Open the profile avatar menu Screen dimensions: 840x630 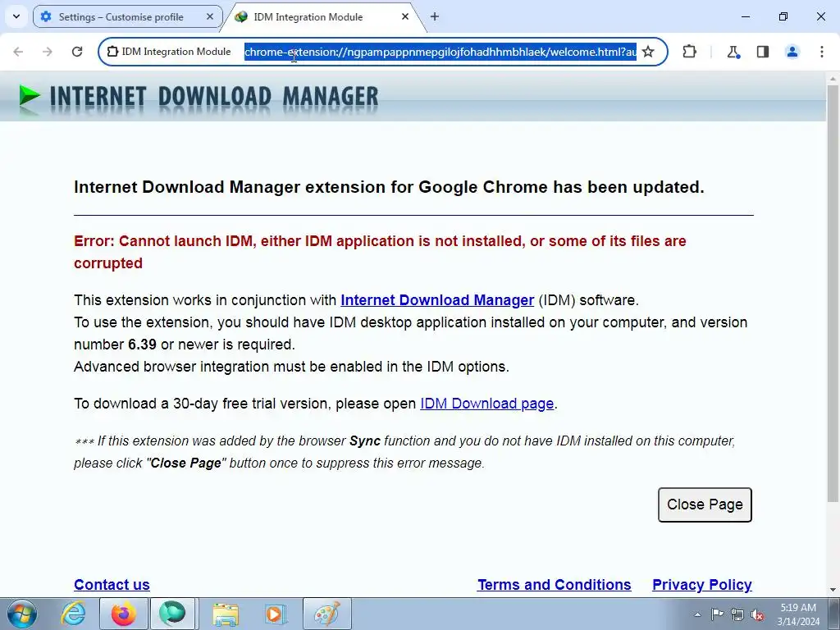pyautogui.click(x=792, y=52)
